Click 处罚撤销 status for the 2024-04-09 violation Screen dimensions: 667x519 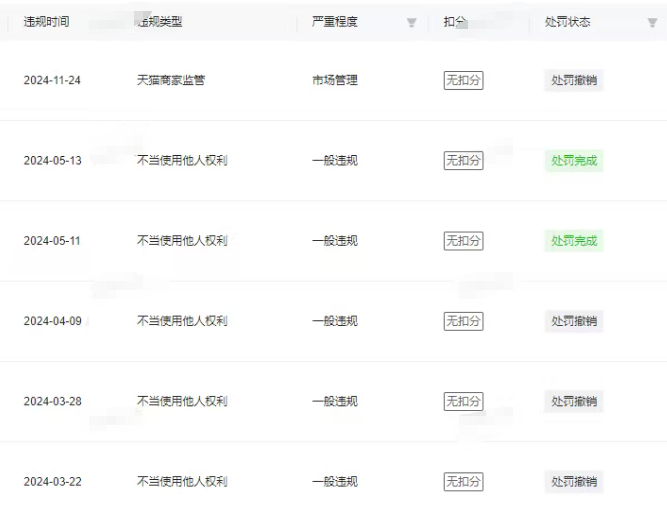coord(574,321)
